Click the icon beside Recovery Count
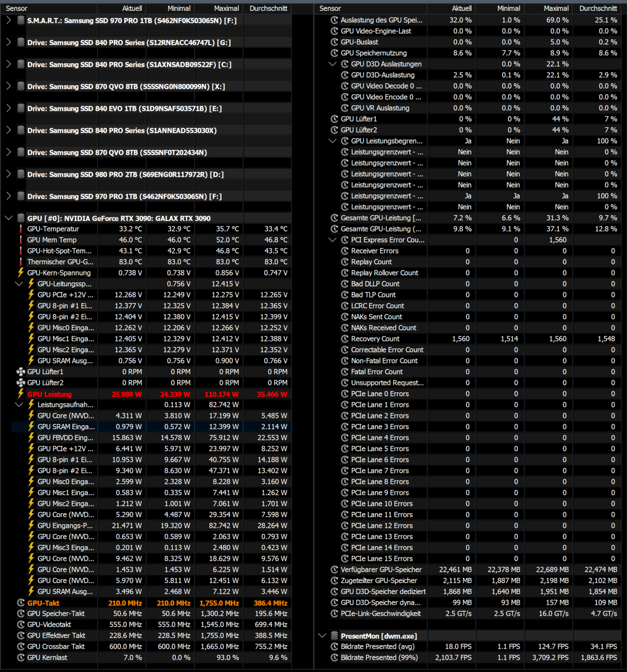The image size is (627, 672). click(345, 339)
